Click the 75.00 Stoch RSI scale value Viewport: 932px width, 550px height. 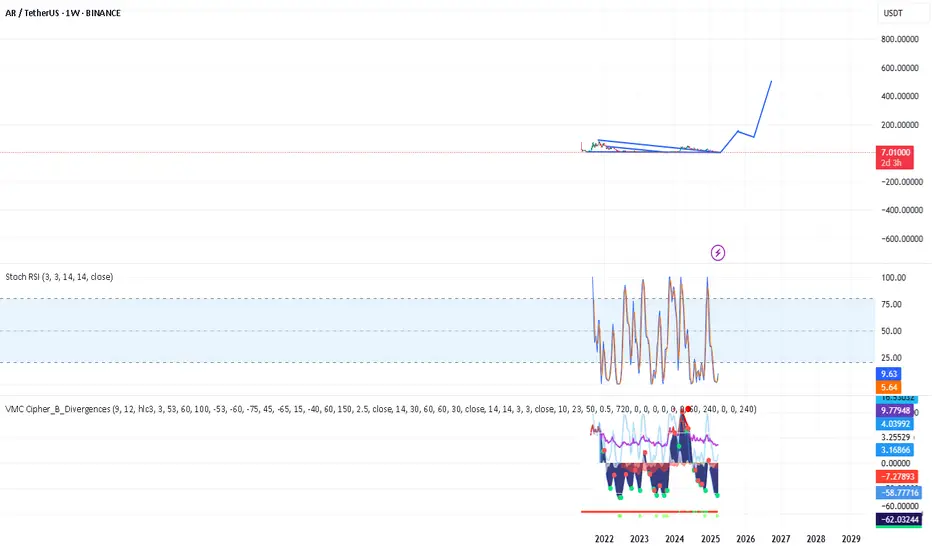[x=892, y=304]
